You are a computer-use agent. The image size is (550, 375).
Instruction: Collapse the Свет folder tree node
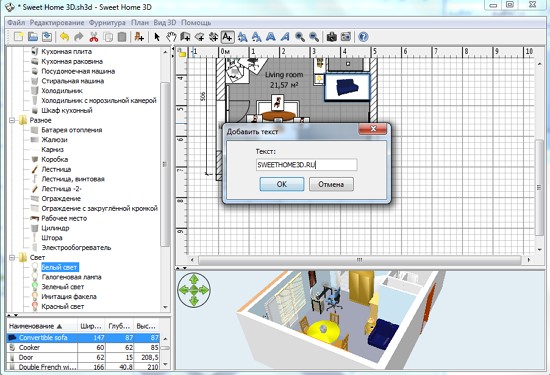coord(12,257)
